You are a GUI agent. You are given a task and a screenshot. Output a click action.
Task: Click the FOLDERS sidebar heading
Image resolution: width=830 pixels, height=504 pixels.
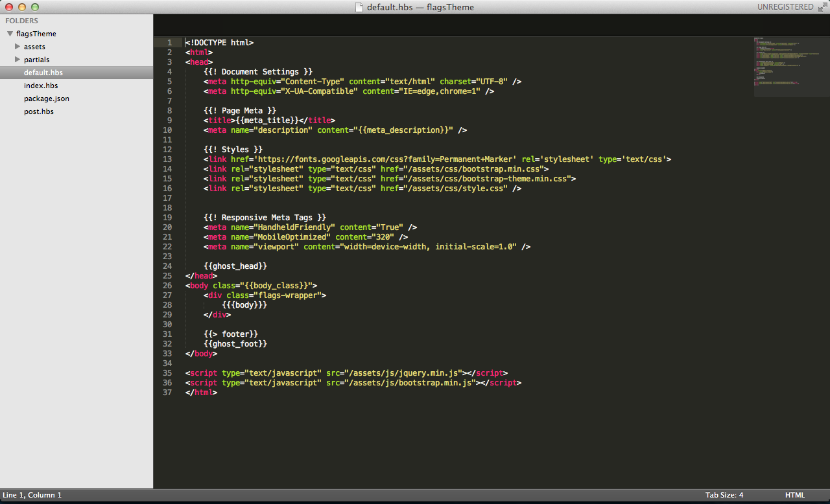click(x=22, y=21)
